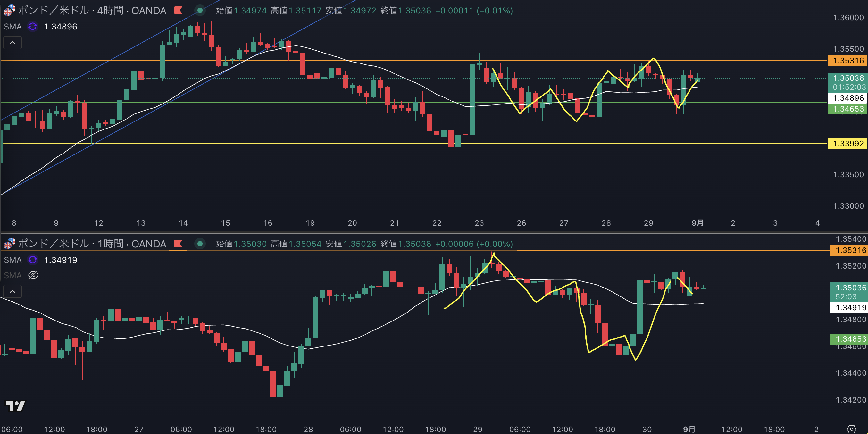
Task: Click the SMA refresh icon in 4-hour chart
Action: click(33, 26)
